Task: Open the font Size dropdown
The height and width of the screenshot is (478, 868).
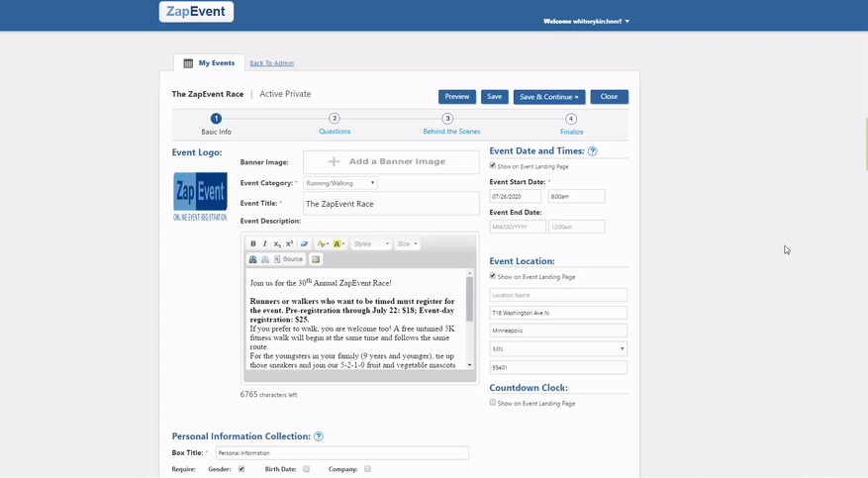Action: coord(407,244)
